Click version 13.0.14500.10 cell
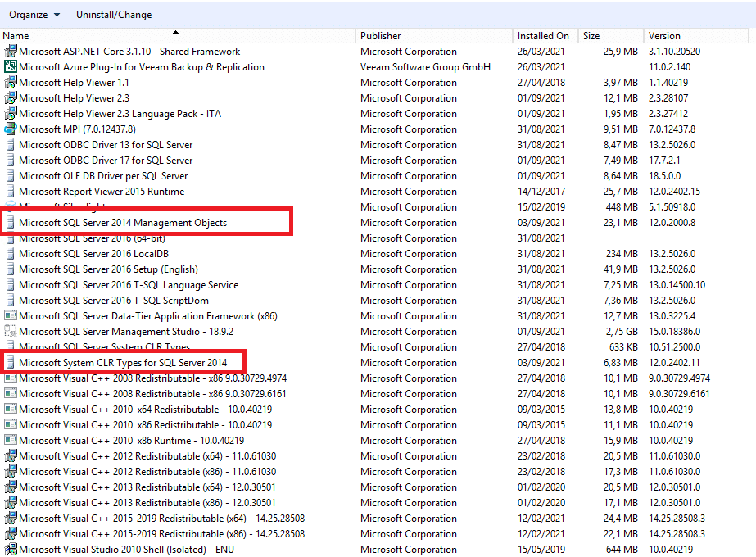The image size is (756, 557). [x=677, y=284]
